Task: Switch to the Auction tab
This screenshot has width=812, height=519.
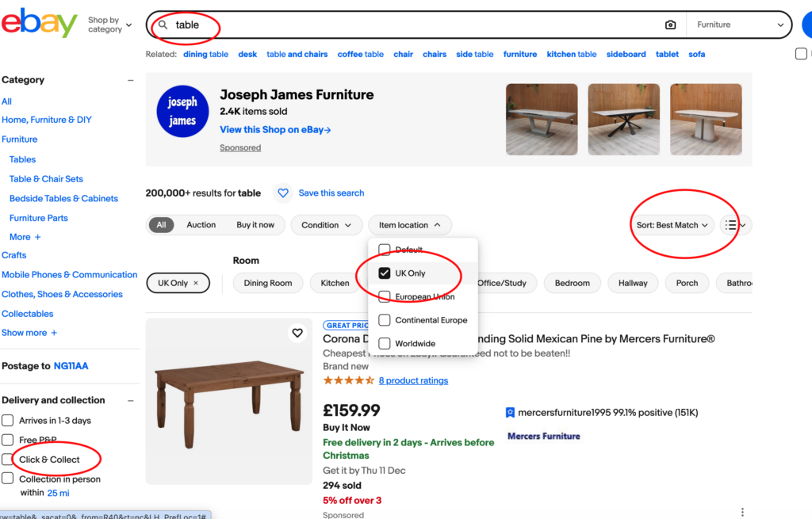Action: (x=201, y=225)
